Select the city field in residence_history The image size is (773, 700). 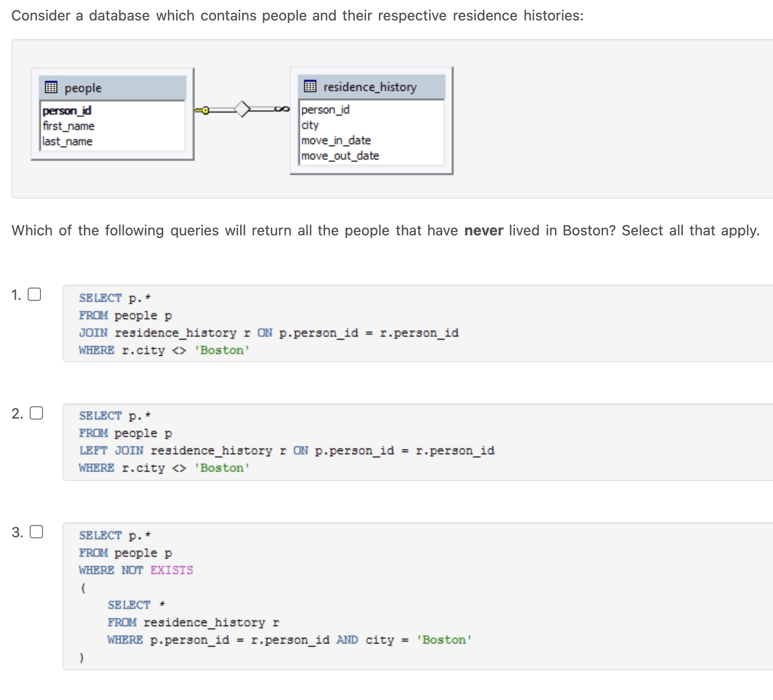pos(309,125)
